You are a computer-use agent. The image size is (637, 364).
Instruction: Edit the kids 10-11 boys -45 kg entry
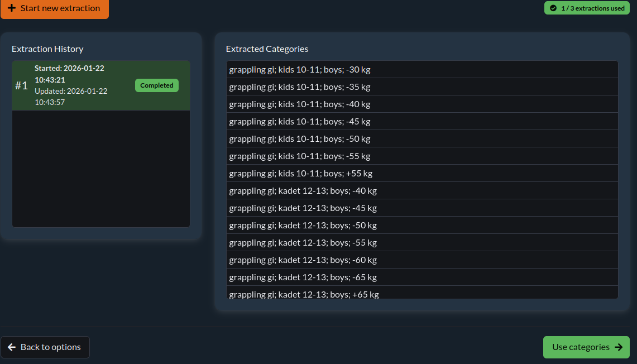click(422, 122)
